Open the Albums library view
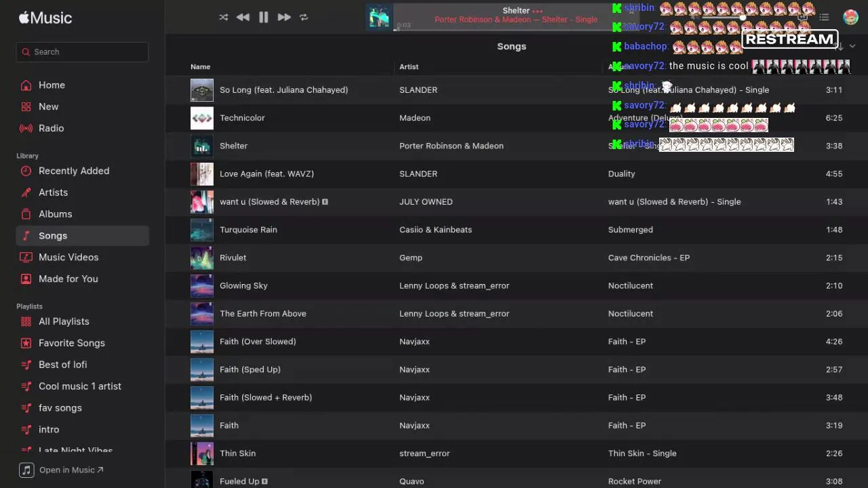The width and height of the screenshot is (868, 488). [x=55, y=214]
